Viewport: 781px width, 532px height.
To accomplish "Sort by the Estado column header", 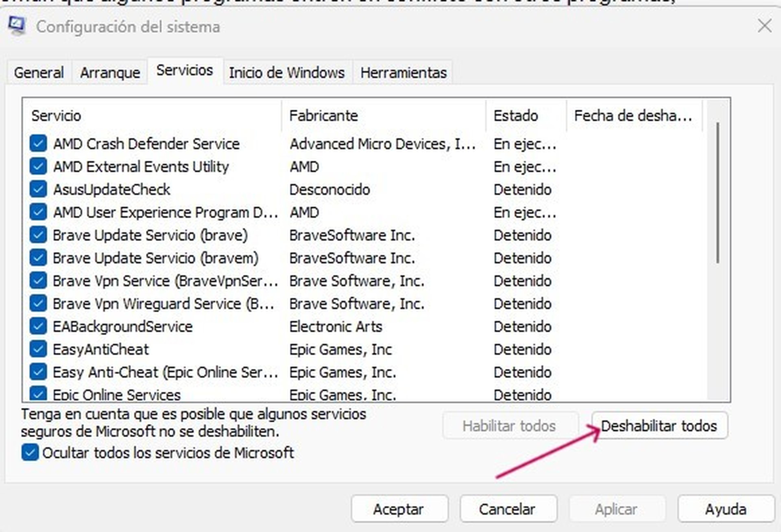I will coord(526,115).
